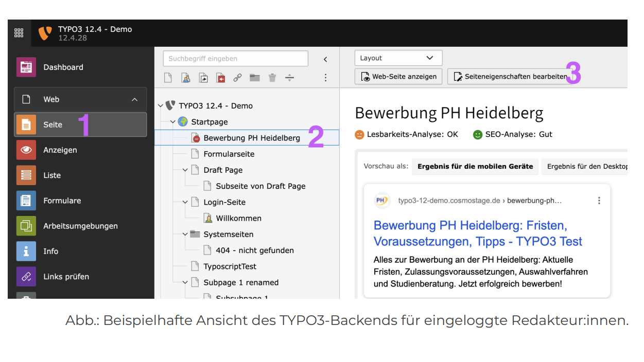Click Seiteneigenschaften bearbeiten button
This screenshot has width=644, height=362.
point(510,77)
